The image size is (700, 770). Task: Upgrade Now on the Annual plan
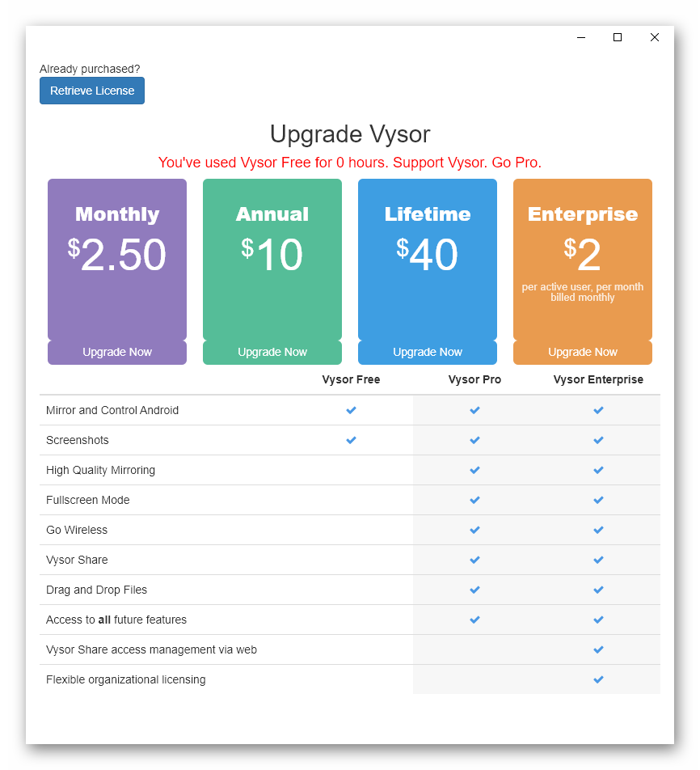tap(272, 352)
